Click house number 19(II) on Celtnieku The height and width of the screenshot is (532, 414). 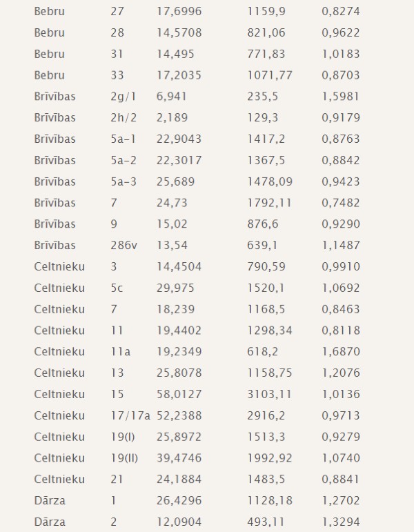click(124, 458)
